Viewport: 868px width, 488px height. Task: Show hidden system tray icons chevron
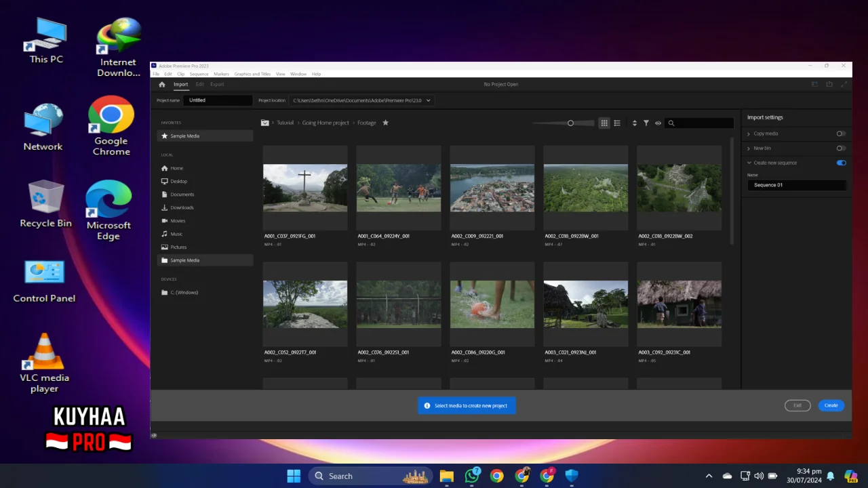pos(709,476)
